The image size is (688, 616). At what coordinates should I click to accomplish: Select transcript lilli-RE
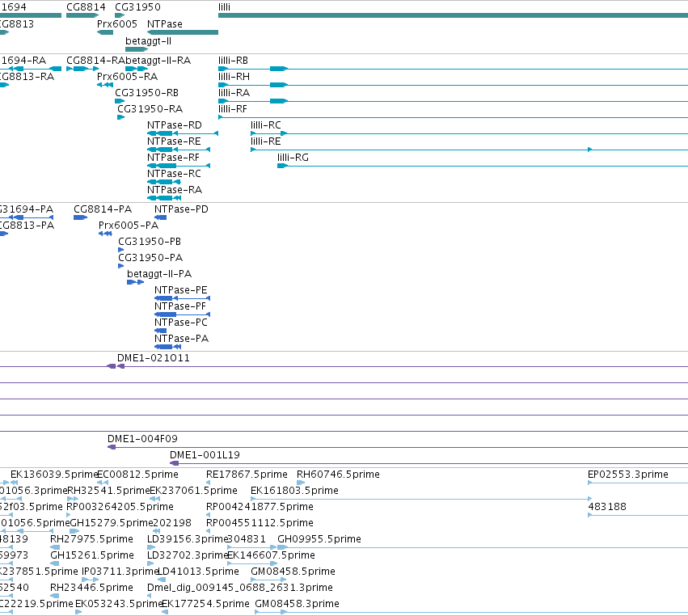coord(266,141)
